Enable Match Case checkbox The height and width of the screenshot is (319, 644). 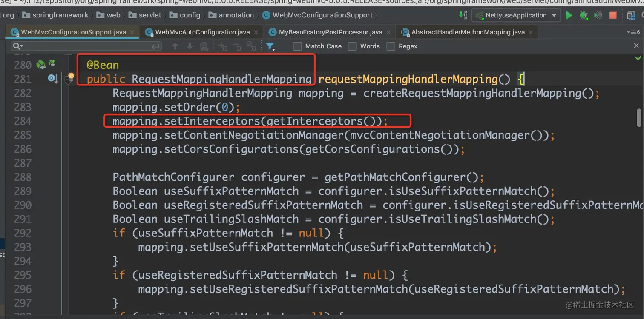(x=297, y=46)
